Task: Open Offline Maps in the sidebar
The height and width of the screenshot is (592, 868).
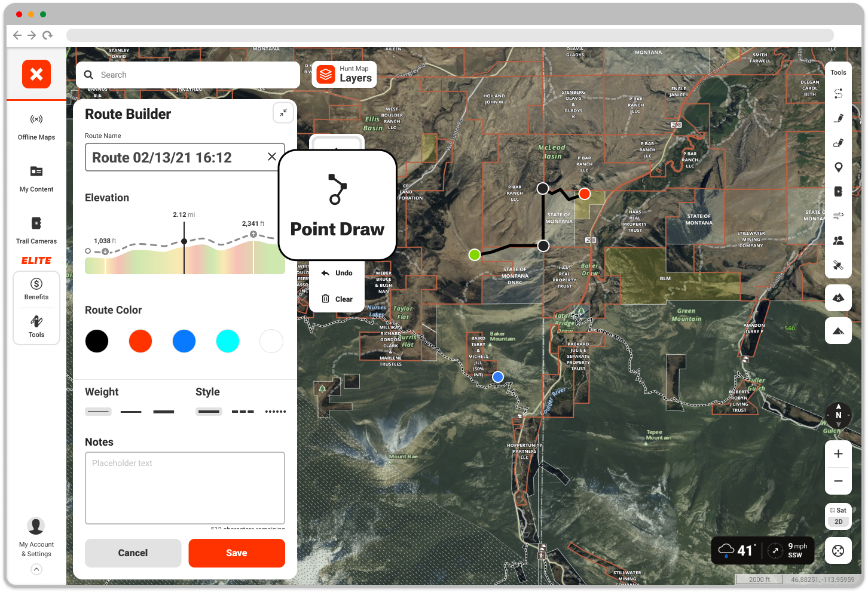Action: click(36, 127)
